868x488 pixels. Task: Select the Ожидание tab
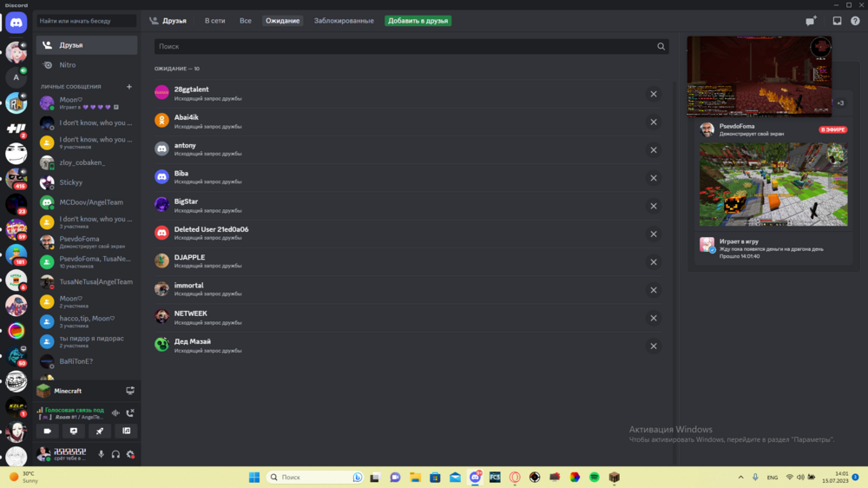[282, 21]
